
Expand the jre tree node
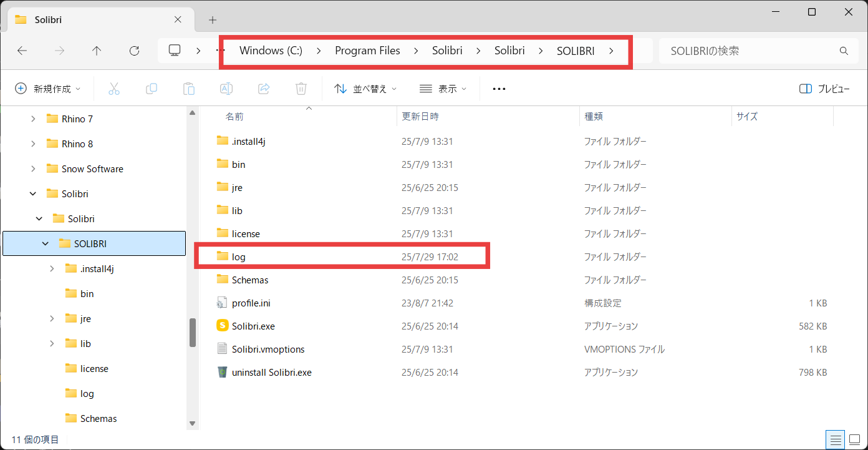click(x=52, y=318)
